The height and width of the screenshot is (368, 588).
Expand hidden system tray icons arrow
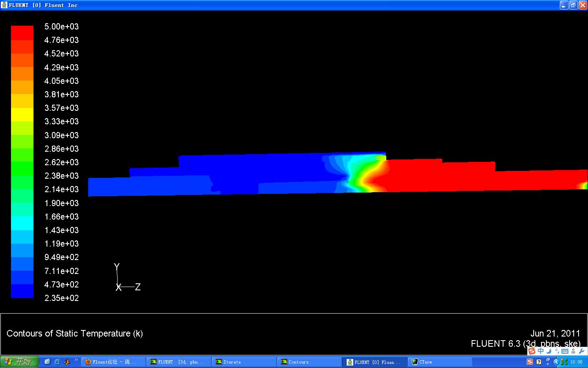556,362
